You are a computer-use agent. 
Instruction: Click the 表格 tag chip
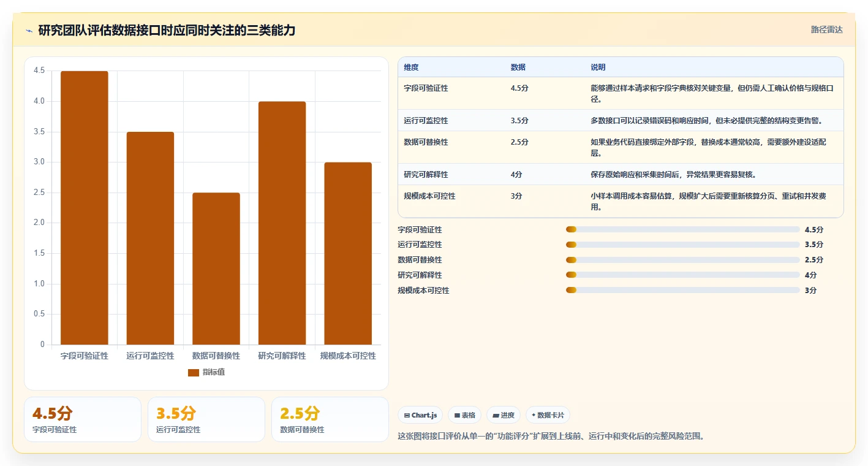pos(464,415)
